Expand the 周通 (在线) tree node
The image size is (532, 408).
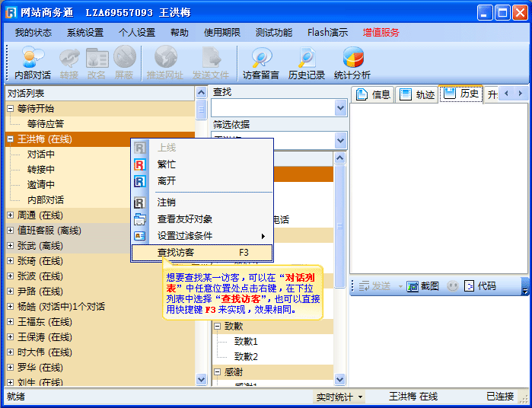[10, 215]
